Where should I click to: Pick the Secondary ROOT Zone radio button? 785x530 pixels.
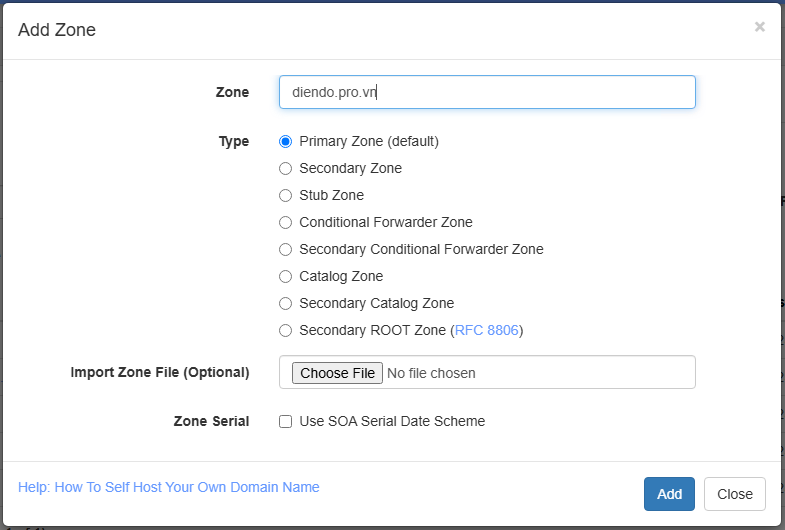click(286, 331)
